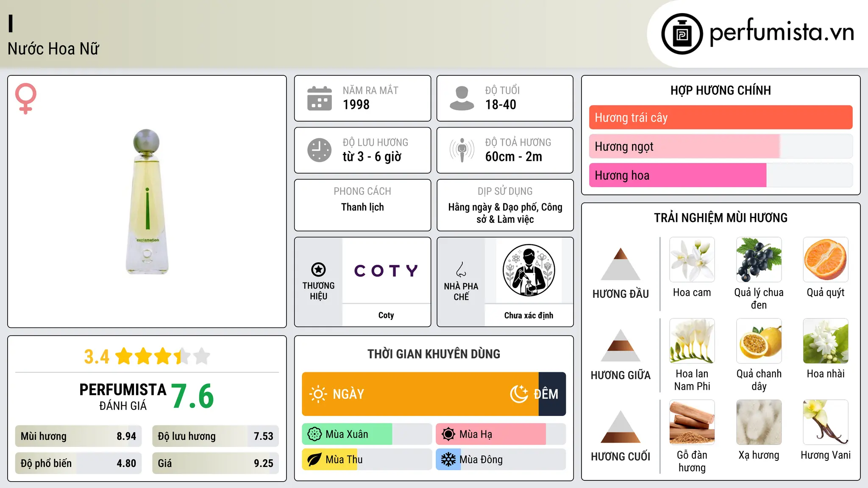Viewport: 868px width, 488px height.
Task: Click the Giá 9.25 score bar
Action: [x=215, y=463]
